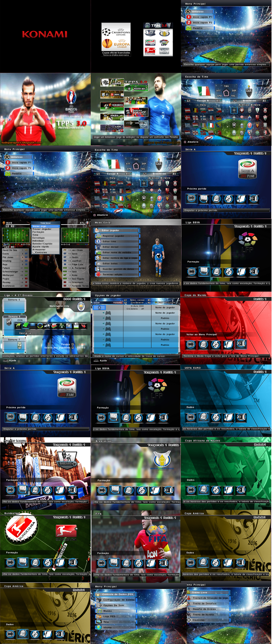Image resolution: width=272 pixels, height=644 pixels.
Task: Select the match screen icon in Brasileirão panel
Action: (102, 490)
